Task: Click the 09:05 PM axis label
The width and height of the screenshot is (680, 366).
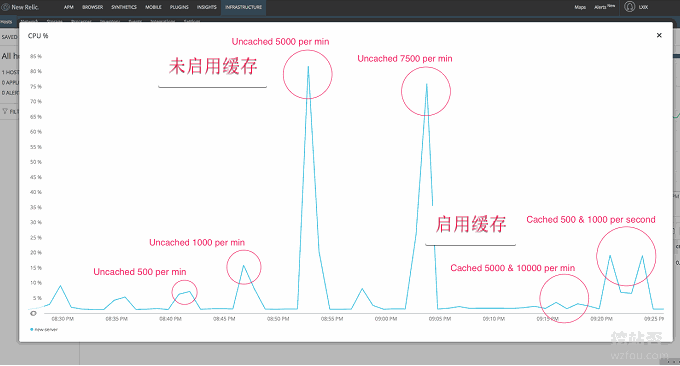Action: coord(440,319)
